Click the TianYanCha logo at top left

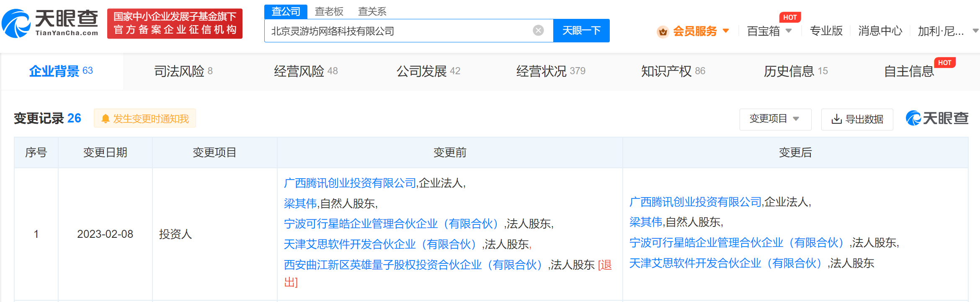pos(50,23)
